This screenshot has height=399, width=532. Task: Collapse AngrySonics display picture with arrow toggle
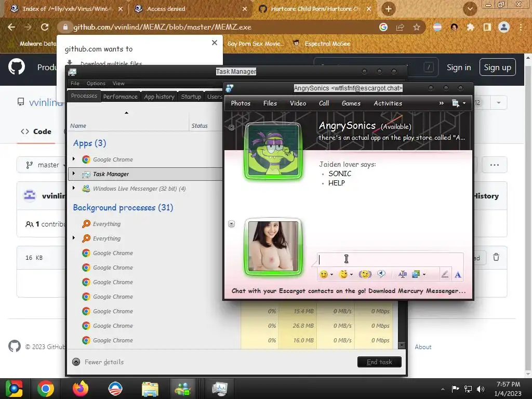[x=231, y=128]
